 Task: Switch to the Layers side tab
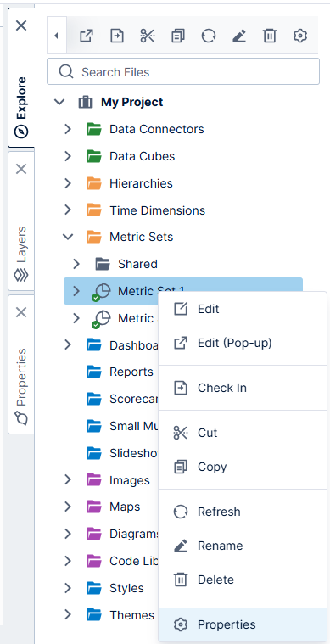21,221
